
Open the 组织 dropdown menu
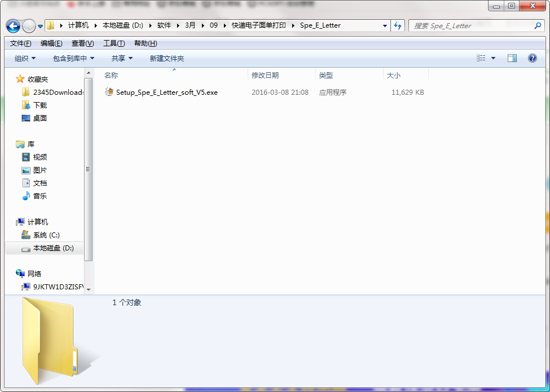25,58
